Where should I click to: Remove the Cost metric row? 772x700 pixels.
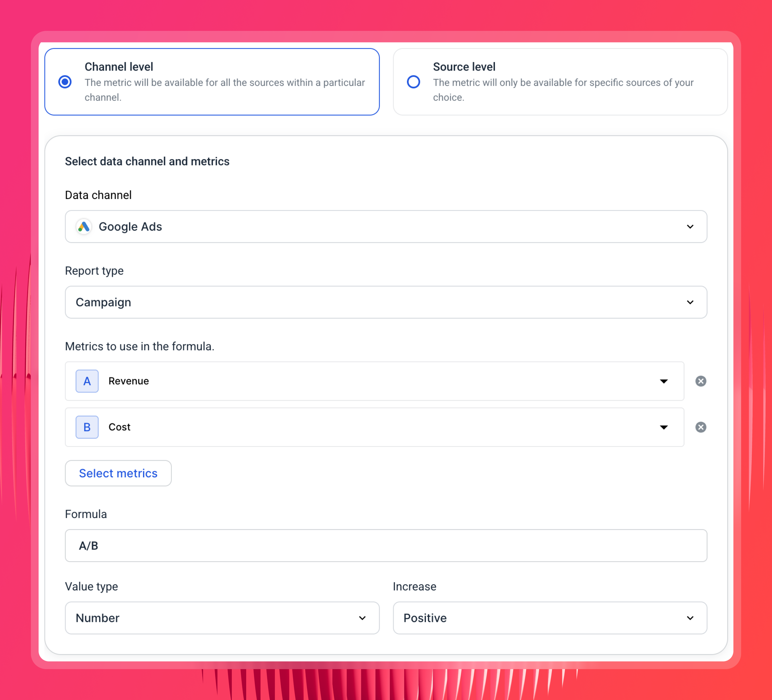click(701, 427)
